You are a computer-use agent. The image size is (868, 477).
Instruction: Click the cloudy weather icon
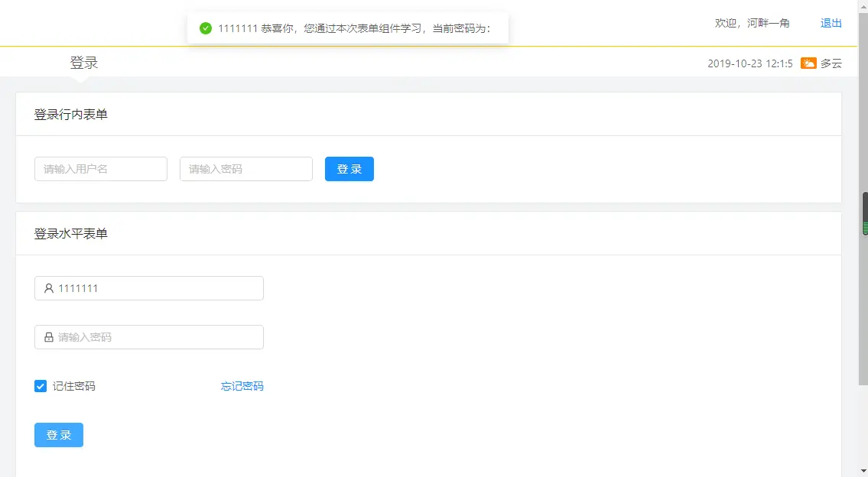click(808, 63)
